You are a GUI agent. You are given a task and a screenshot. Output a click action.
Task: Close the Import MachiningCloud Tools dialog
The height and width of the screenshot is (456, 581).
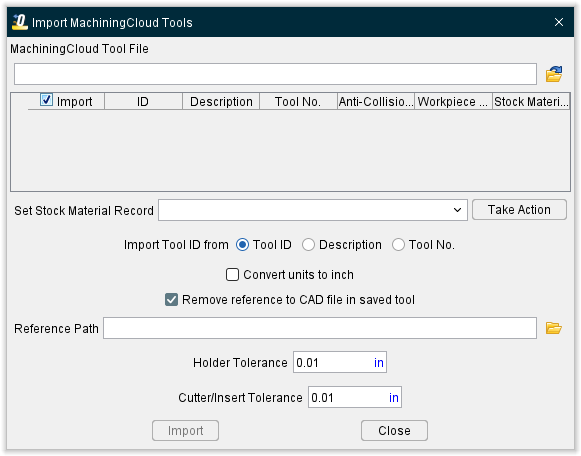559,22
